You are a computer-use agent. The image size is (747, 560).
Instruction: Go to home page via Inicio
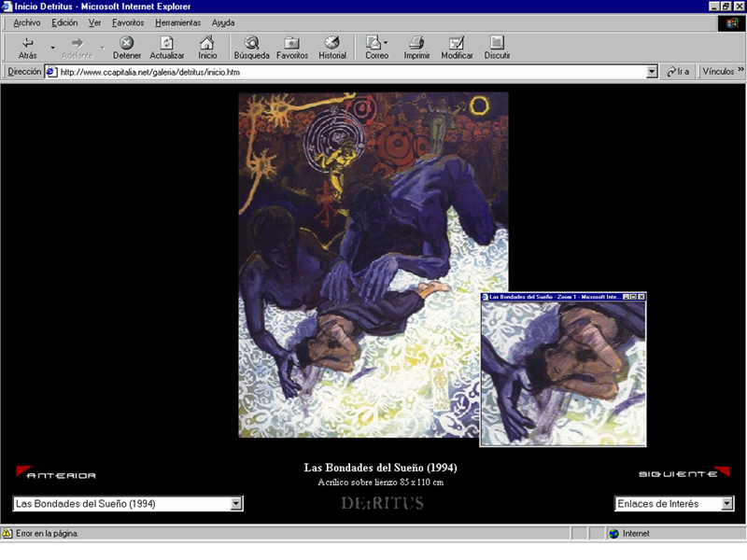pyautogui.click(x=207, y=49)
